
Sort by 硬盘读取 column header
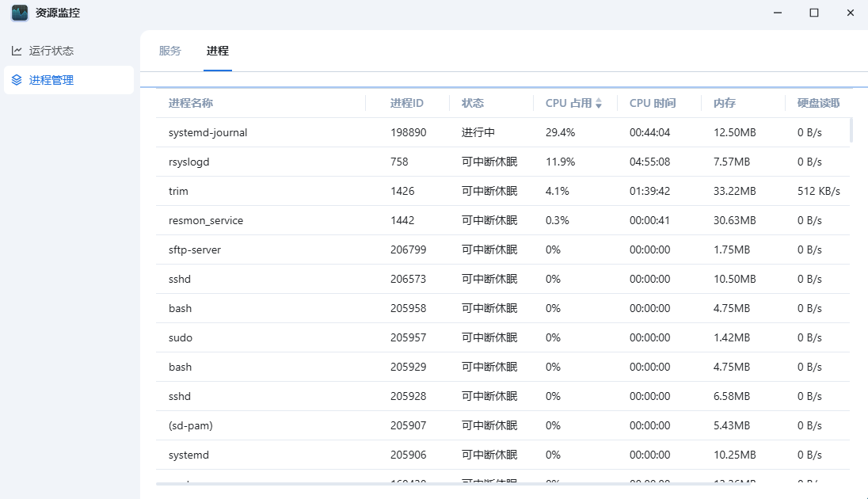point(818,103)
